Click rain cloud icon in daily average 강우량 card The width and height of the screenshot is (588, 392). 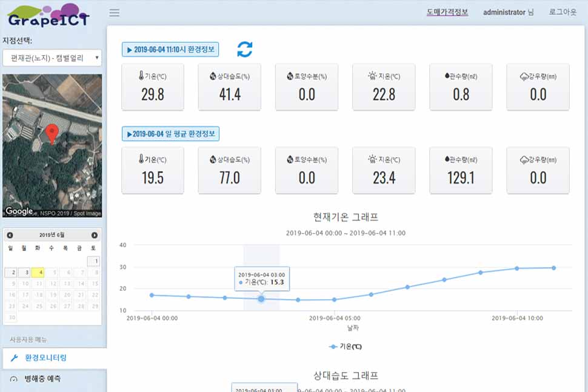coord(524,160)
